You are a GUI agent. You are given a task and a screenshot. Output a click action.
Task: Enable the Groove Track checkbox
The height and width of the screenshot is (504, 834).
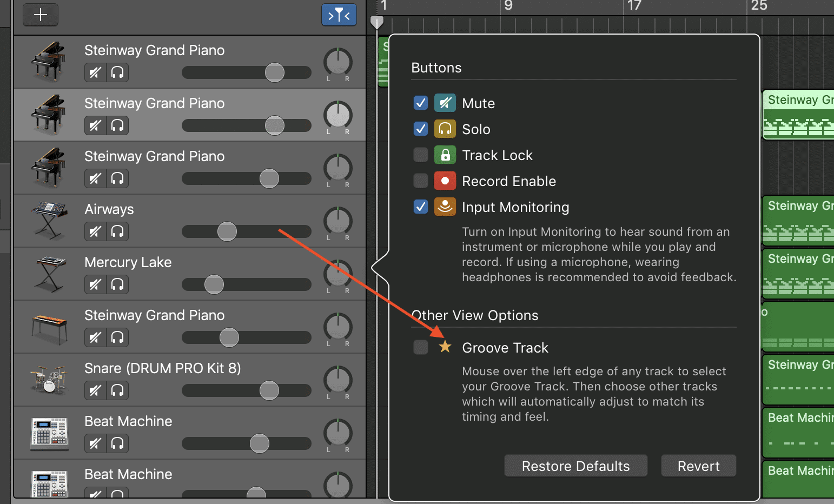pos(420,347)
